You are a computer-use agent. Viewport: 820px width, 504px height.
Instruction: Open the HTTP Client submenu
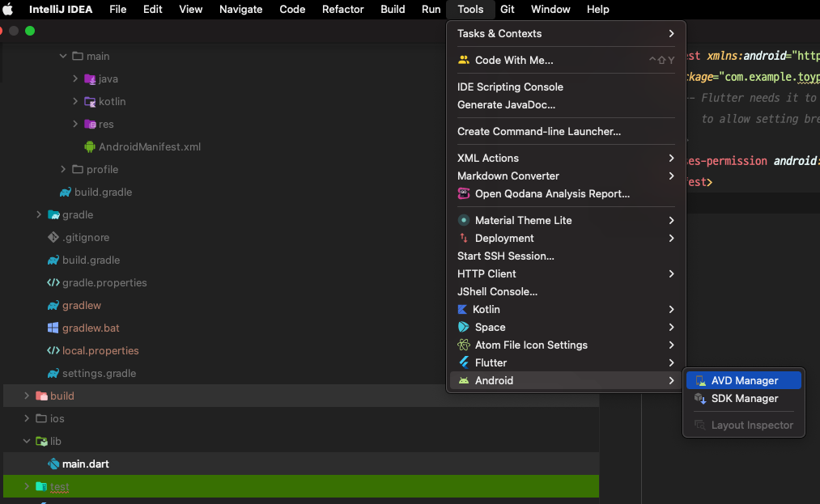pyautogui.click(x=565, y=273)
